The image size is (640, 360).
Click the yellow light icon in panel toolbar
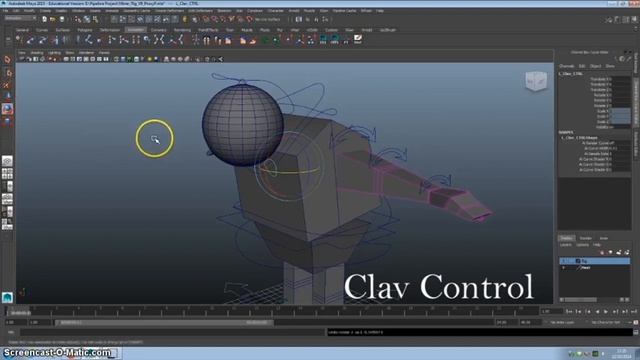pyautogui.click(x=149, y=59)
